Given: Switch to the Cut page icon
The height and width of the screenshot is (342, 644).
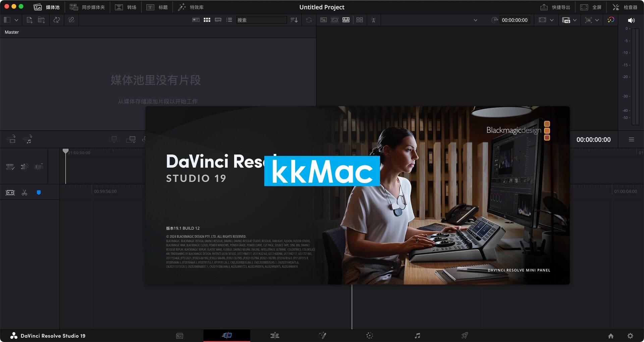Looking at the screenshot, I should pos(227,335).
